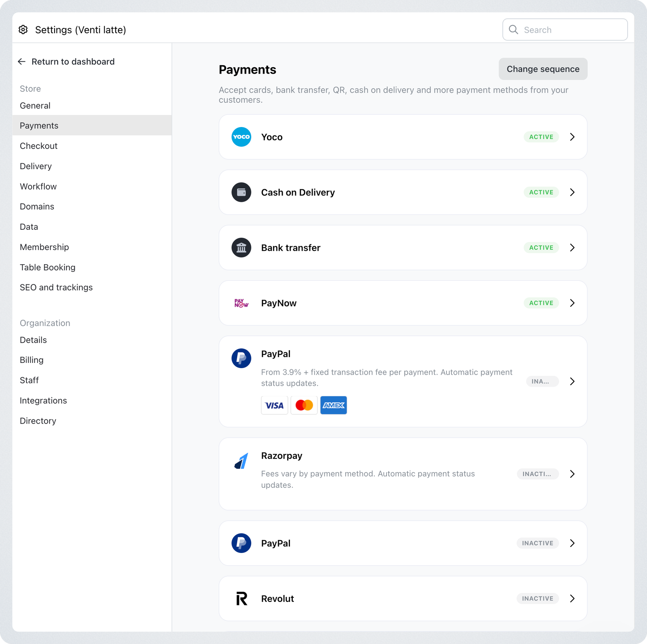Click the Amex card logo

(x=334, y=405)
